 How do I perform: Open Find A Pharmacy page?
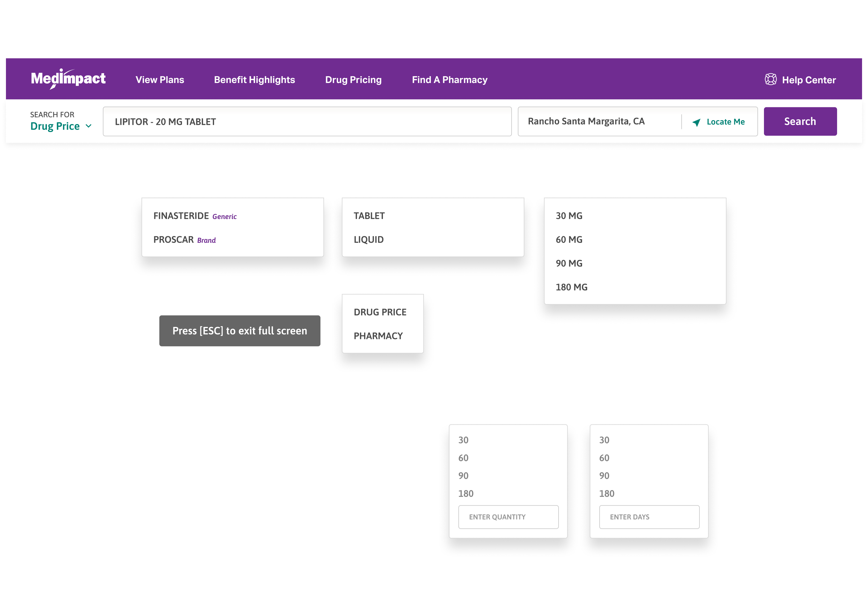point(449,80)
